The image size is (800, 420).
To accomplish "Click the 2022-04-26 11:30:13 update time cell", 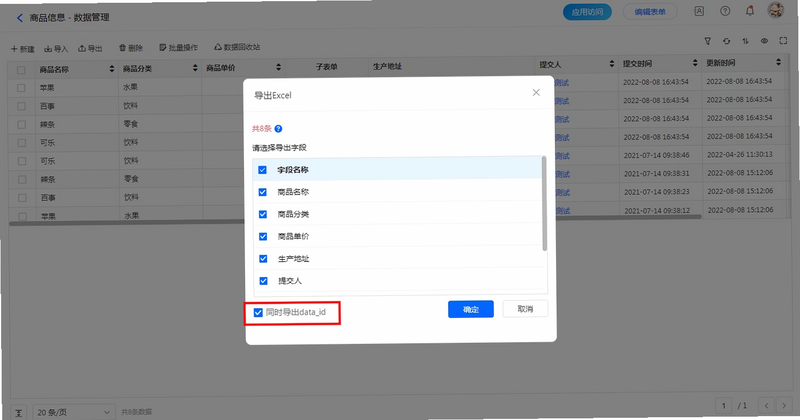I will click(740, 154).
